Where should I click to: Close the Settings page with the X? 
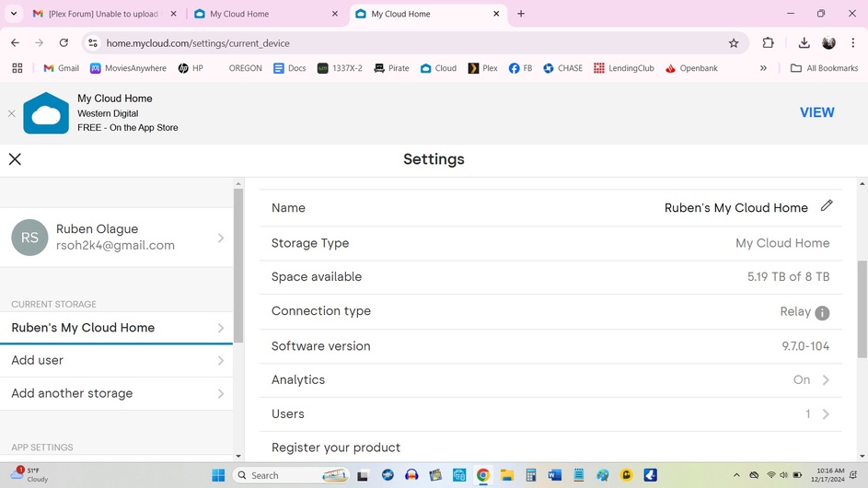click(15, 159)
